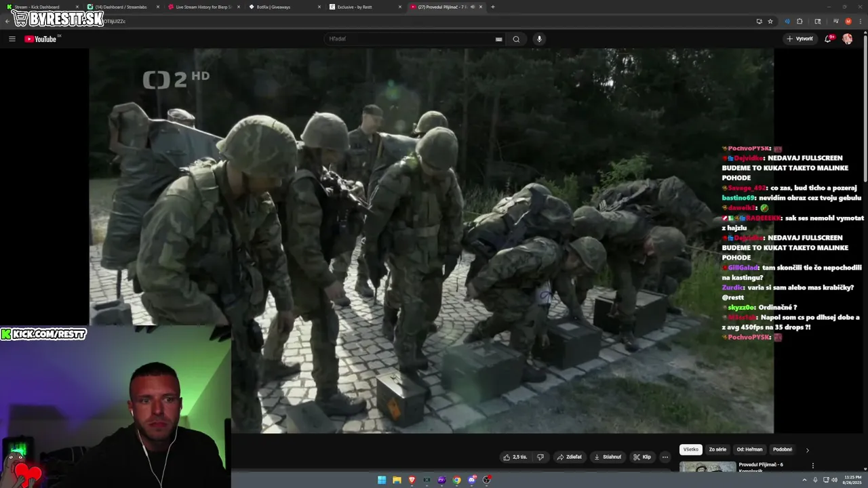
Task: Select the Podobné filter chip
Action: [x=783, y=449]
